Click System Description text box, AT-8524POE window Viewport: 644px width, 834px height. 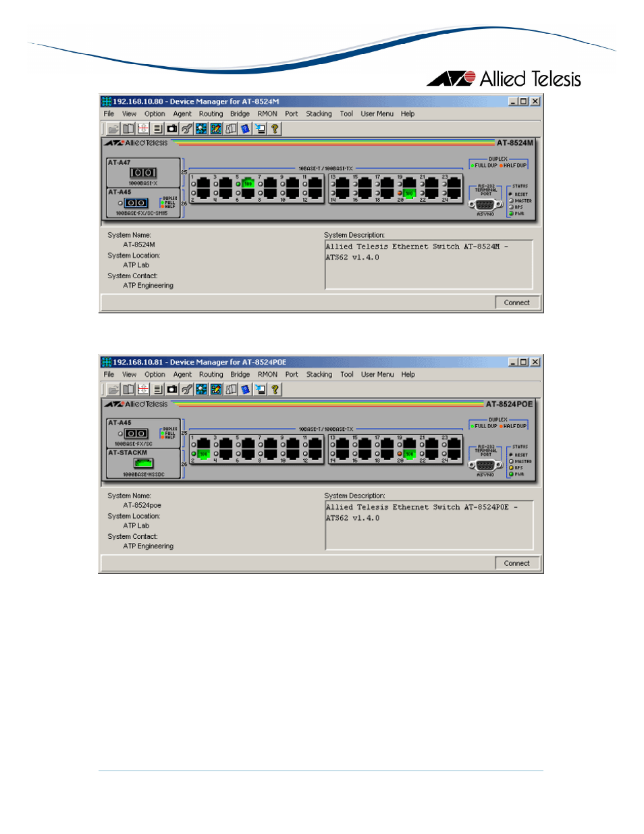tap(429, 525)
